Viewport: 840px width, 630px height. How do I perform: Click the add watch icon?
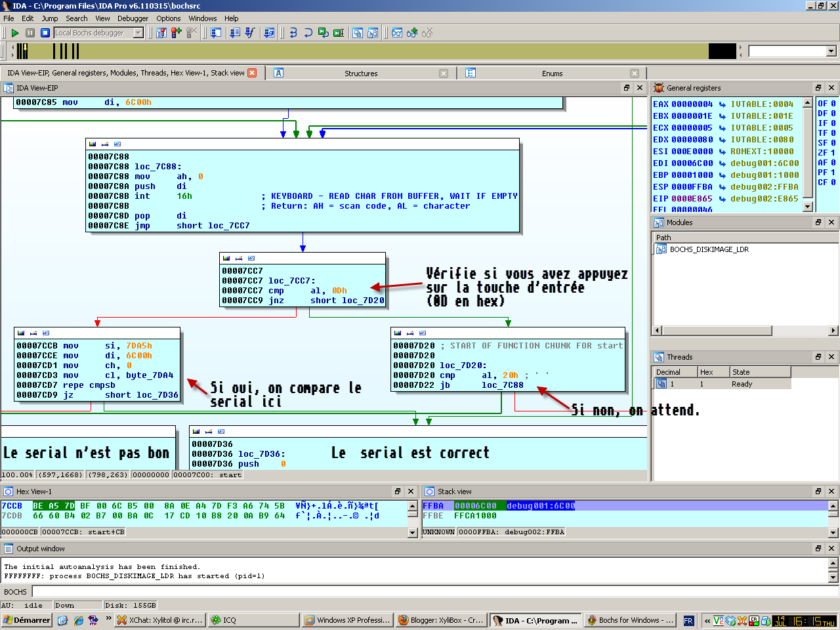click(x=412, y=33)
